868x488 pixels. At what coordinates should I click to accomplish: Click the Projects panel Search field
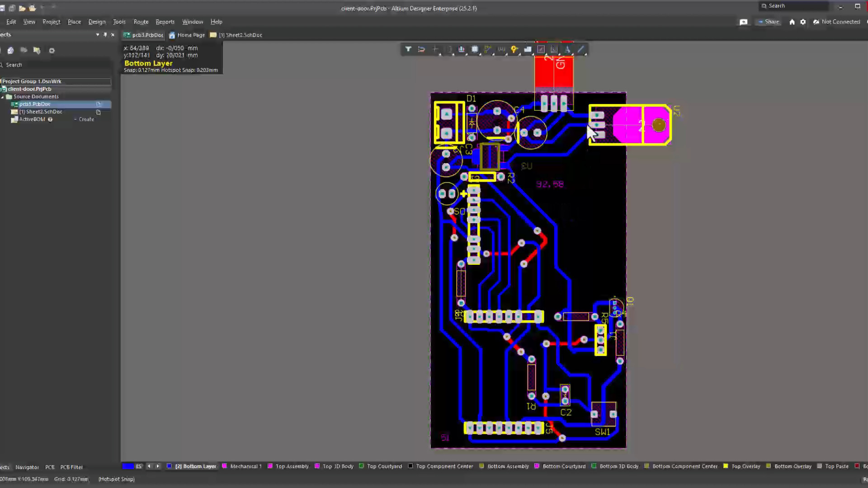tap(54, 65)
